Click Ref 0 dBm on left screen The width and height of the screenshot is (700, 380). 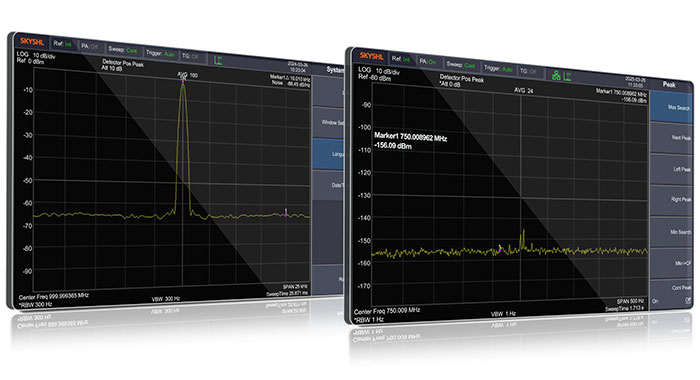(30, 61)
